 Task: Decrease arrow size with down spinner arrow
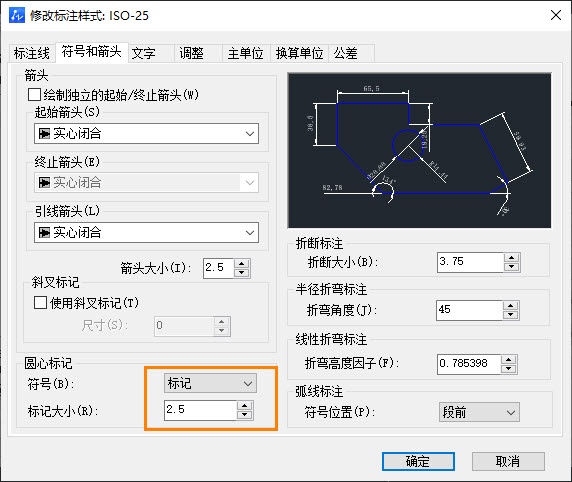241,273
